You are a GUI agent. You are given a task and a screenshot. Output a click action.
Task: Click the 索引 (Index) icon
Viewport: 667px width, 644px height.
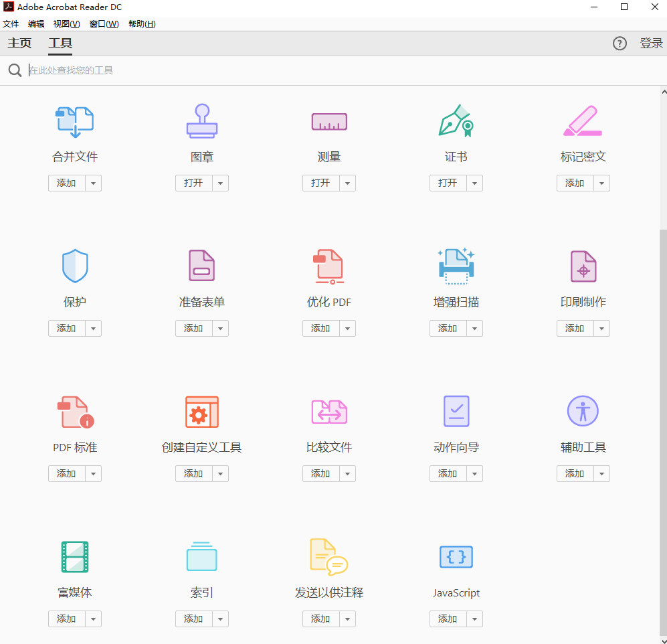coord(202,556)
